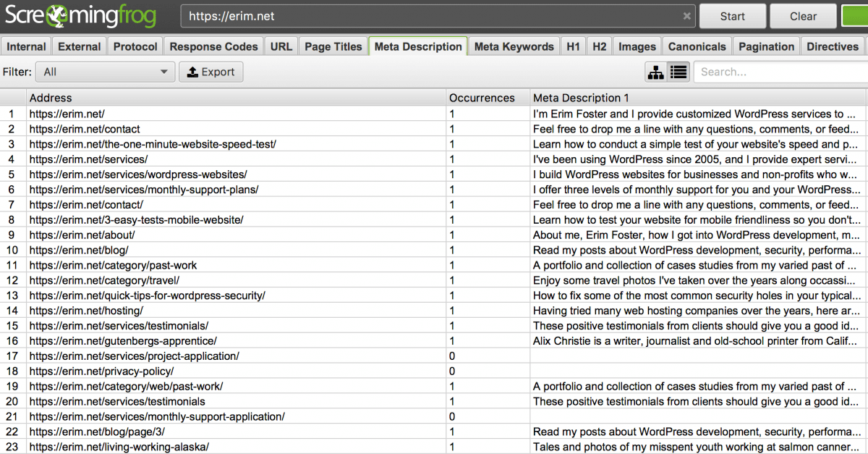The width and height of the screenshot is (868, 454).
Task: Open the Response Codes tab
Action: (x=213, y=46)
